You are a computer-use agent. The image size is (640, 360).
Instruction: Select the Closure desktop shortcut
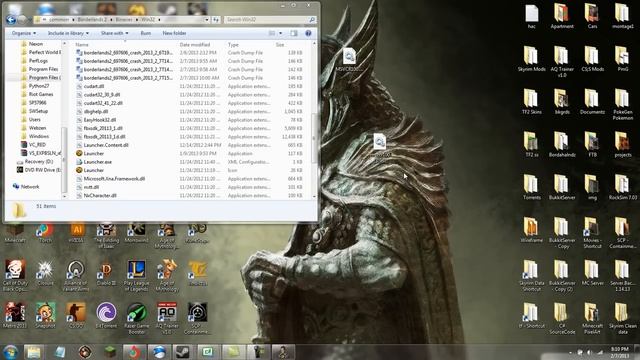click(x=45, y=273)
